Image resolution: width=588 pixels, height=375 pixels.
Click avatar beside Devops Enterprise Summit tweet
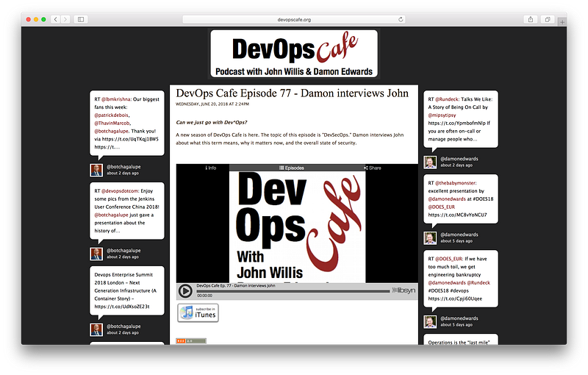[96, 329]
